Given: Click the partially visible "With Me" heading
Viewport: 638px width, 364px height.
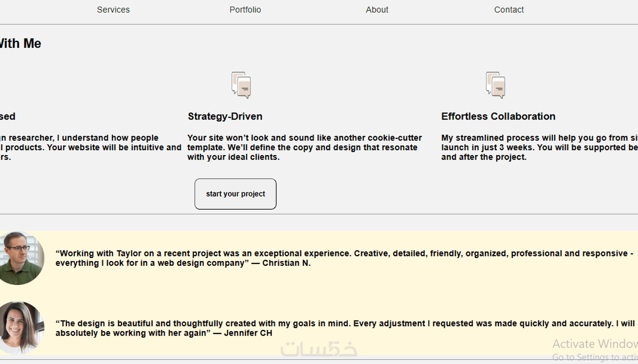Looking at the screenshot, I should click(20, 44).
